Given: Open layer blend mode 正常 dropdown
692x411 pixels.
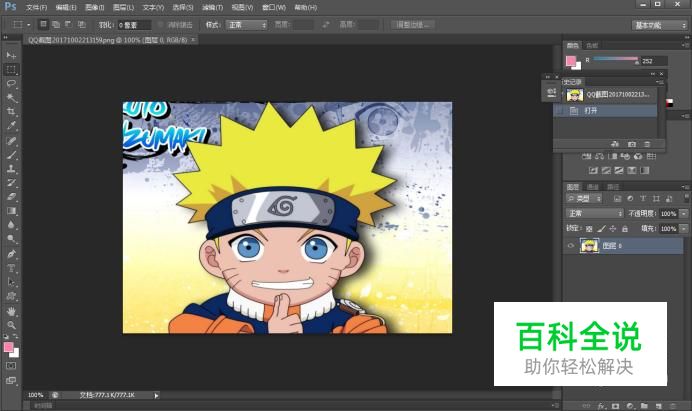Looking at the screenshot, I should click(595, 214).
